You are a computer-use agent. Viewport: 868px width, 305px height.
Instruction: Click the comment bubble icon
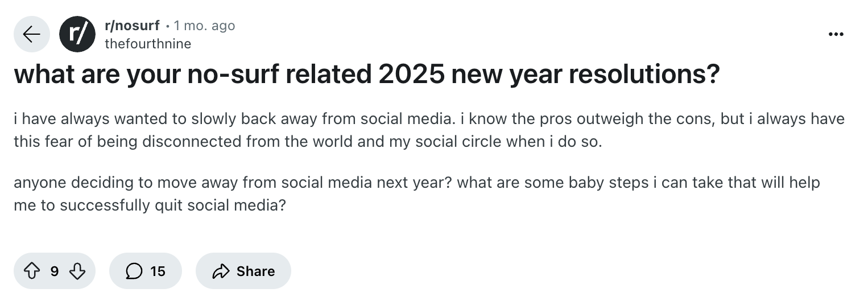pyautogui.click(x=134, y=271)
